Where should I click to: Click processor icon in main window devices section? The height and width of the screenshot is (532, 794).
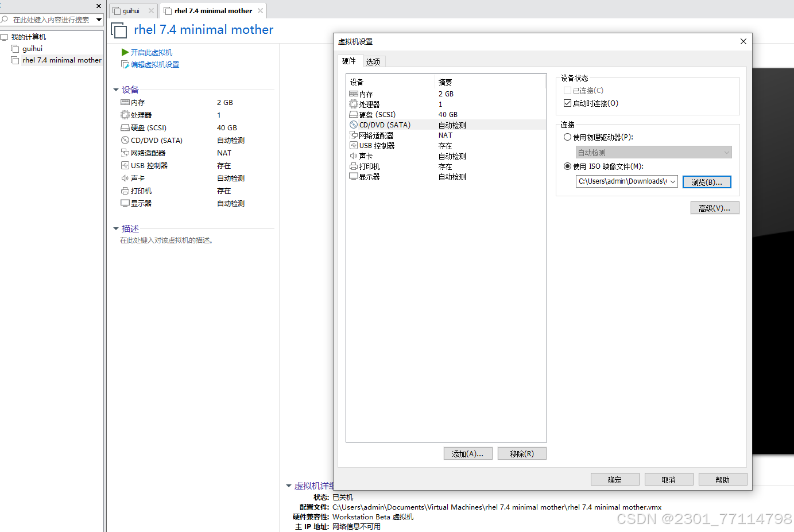click(x=125, y=115)
